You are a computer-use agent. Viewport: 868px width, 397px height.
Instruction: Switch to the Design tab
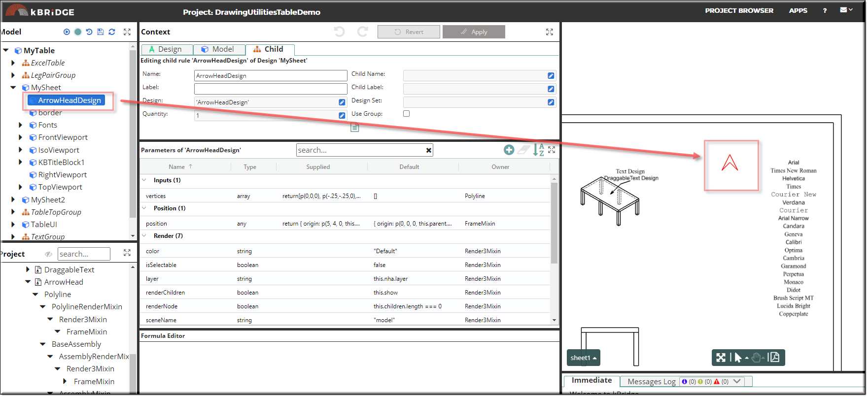(x=167, y=49)
